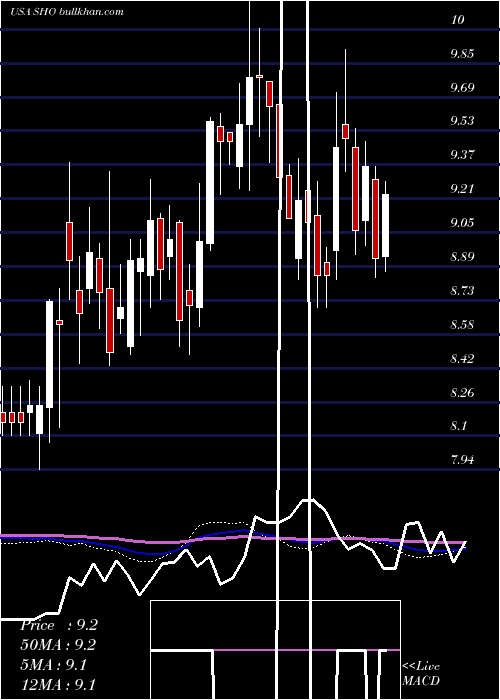Click the 8.26 price axis label
The image size is (500, 700).
(x=462, y=392)
